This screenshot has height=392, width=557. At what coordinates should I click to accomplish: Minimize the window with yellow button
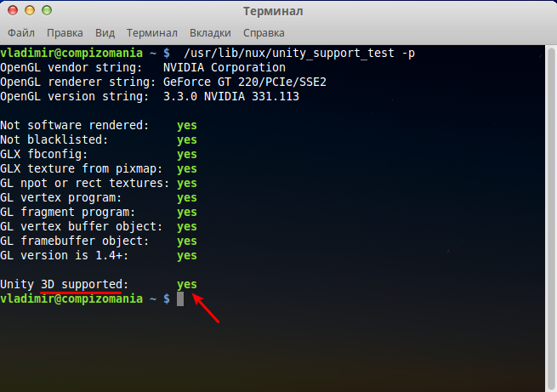pyautogui.click(x=30, y=11)
